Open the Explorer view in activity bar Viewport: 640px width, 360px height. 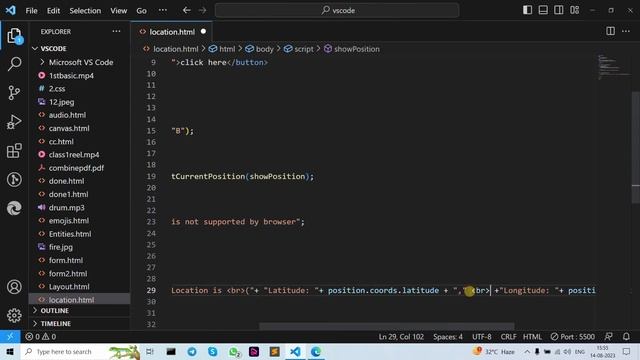[14, 36]
